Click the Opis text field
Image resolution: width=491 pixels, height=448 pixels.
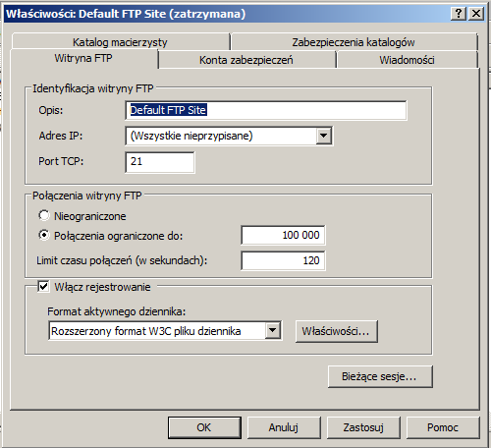point(266,110)
